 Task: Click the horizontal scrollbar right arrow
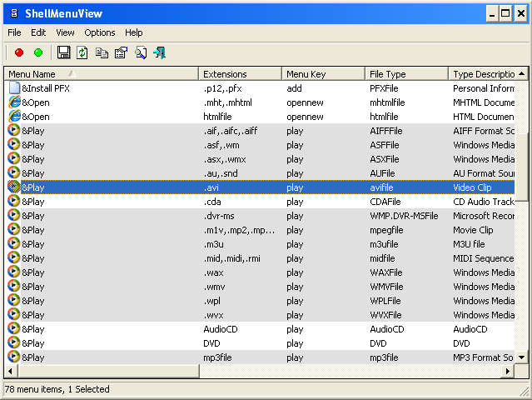pyautogui.click(x=507, y=371)
